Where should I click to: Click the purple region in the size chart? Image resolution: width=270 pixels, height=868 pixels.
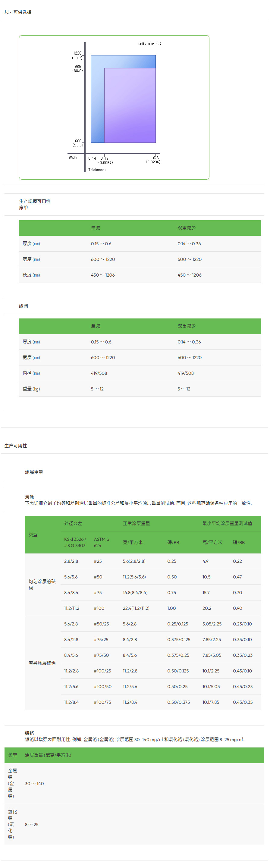(130, 105)
